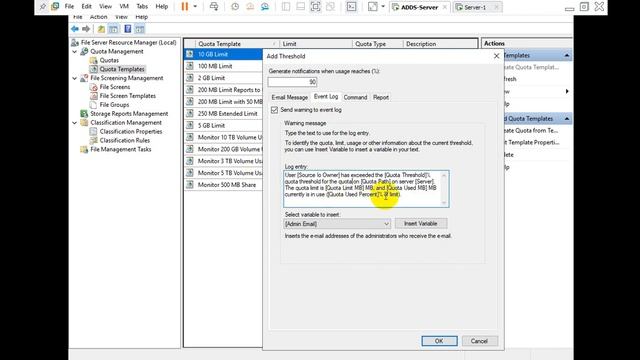The height and width of the screenshot is (360, 640).
Task: Click the thumbnail bar layout icon
Action: pyautogui.click(x=300, y=7)
